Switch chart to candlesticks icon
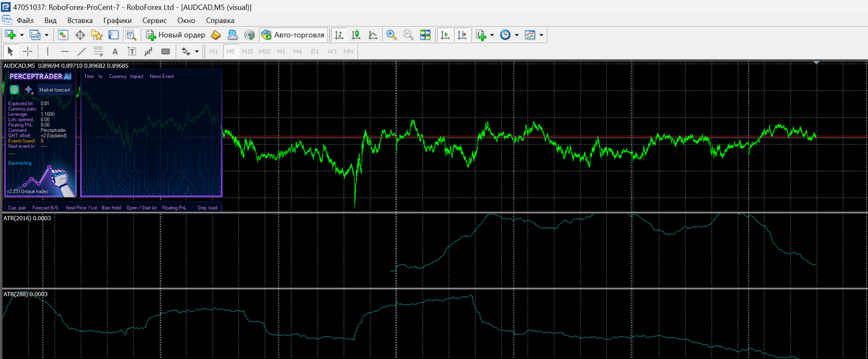868x359 pixels. [357, 34]
